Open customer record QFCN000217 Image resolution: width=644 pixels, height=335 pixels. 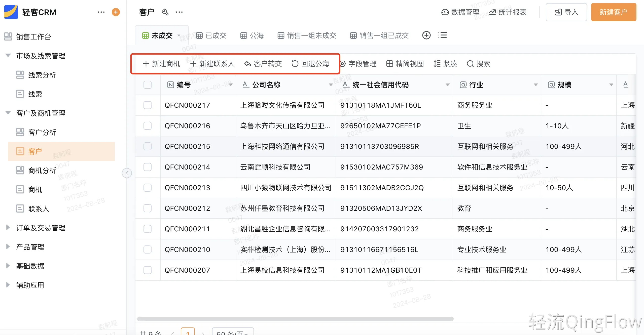point(187,105)
